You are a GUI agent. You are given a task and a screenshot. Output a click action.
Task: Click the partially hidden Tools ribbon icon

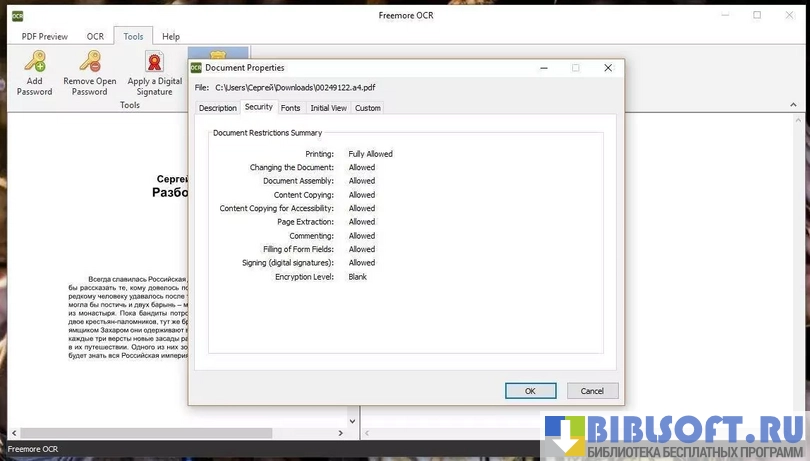point(217,53)
